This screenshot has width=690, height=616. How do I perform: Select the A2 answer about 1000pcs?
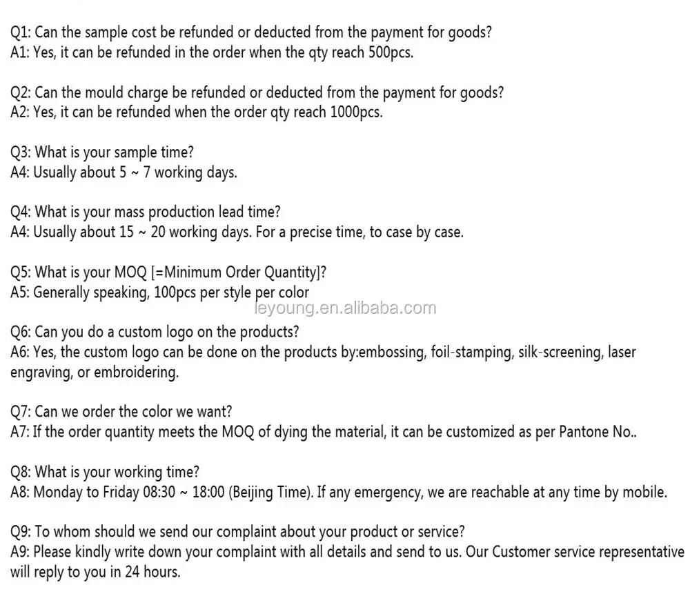(196, 112)
